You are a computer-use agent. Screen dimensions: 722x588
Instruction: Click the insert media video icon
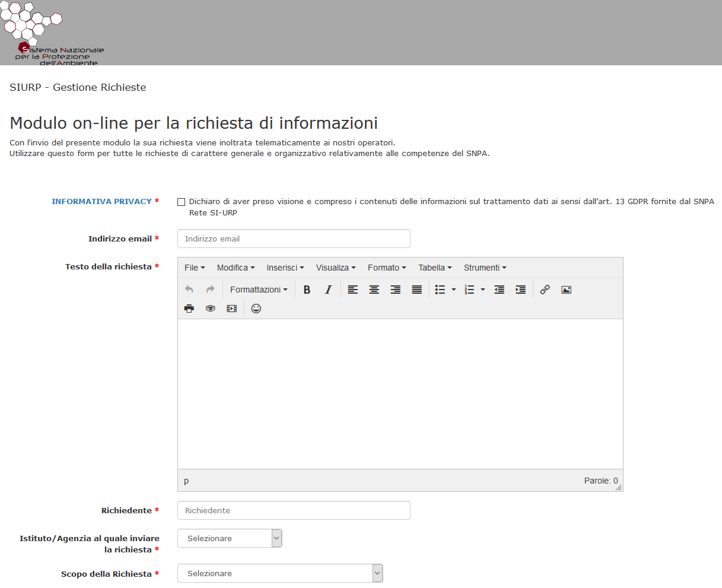[x=231, y=309]
